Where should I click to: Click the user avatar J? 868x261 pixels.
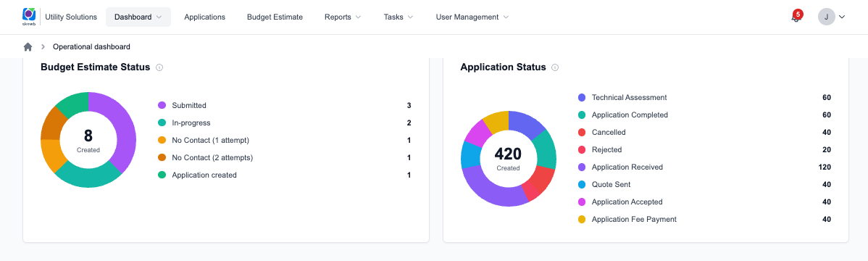[826, 17]
